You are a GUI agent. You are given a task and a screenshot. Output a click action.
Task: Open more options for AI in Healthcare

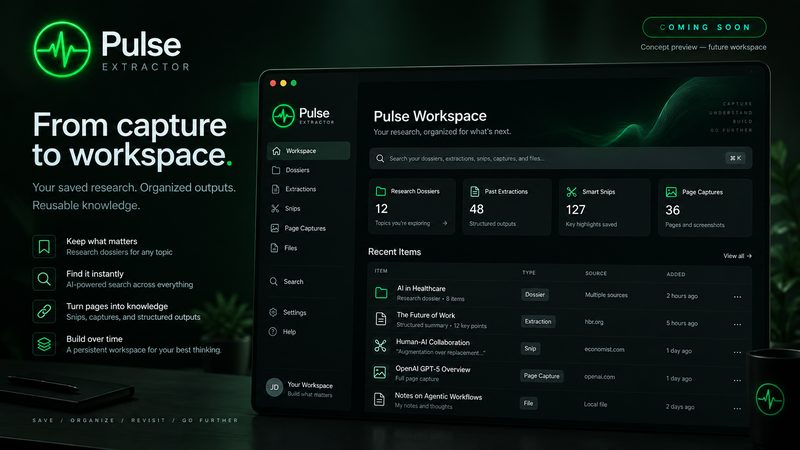point(737,297)
